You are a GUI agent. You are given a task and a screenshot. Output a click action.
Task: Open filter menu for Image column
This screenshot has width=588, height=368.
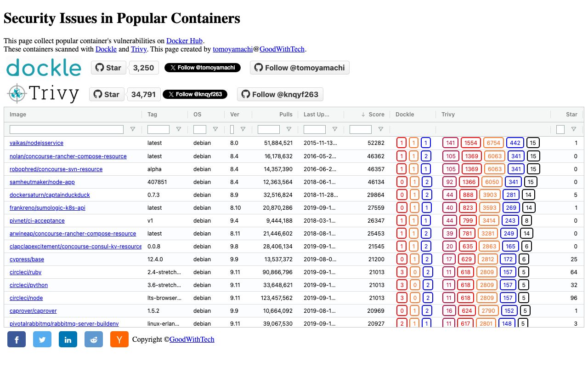click(133, 129)
